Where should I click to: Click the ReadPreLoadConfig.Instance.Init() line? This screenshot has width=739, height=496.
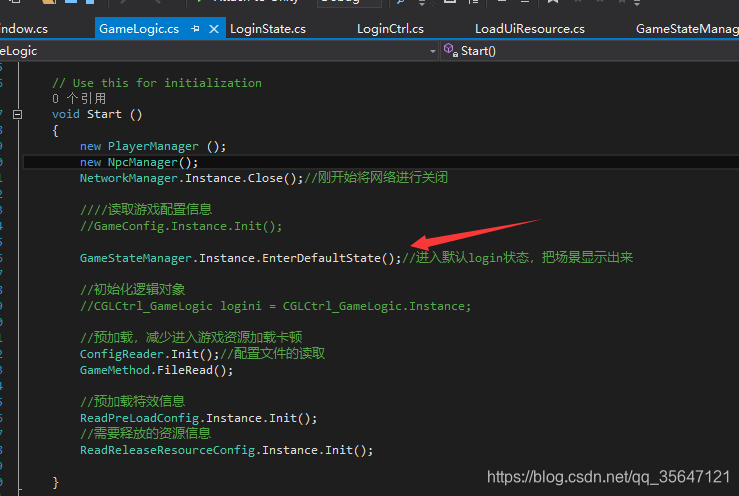coord(198,418)
